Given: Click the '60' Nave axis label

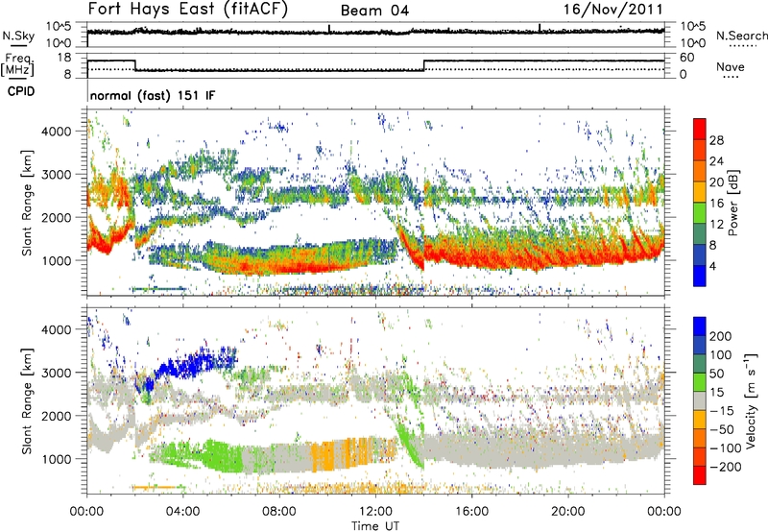Looking at the screenshot, I should pos(686,58).
